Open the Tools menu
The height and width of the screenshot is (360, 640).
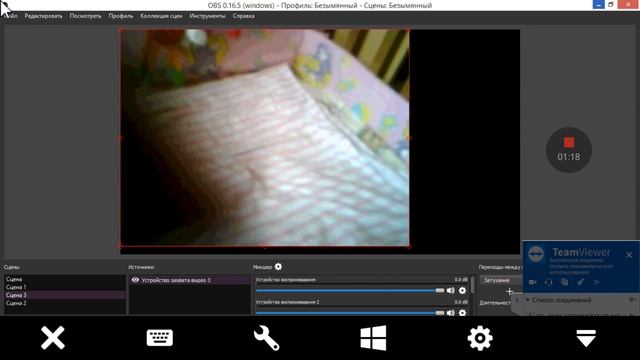[x=207, y=16]
